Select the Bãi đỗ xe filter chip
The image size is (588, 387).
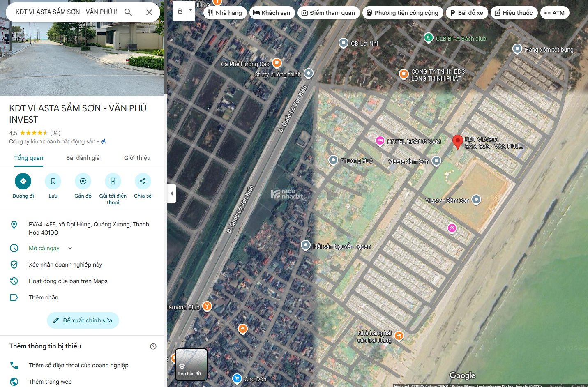coord(467,13)
